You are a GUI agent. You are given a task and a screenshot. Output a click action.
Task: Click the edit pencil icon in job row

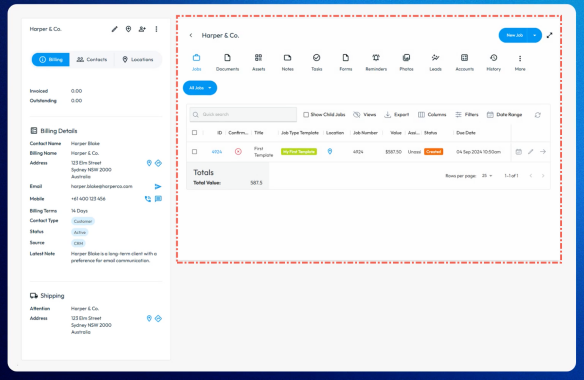[x=531, y=152]
